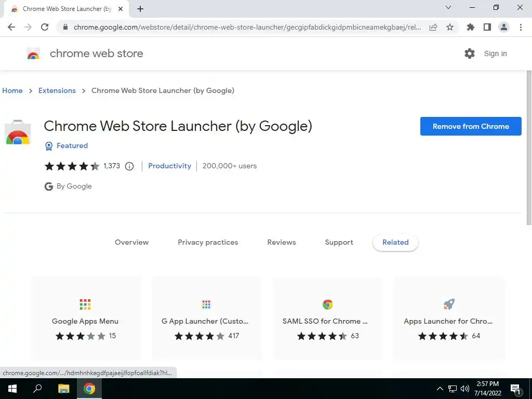Open the G App Launcher title
The image size is (532, 399).
click(205, 321)
